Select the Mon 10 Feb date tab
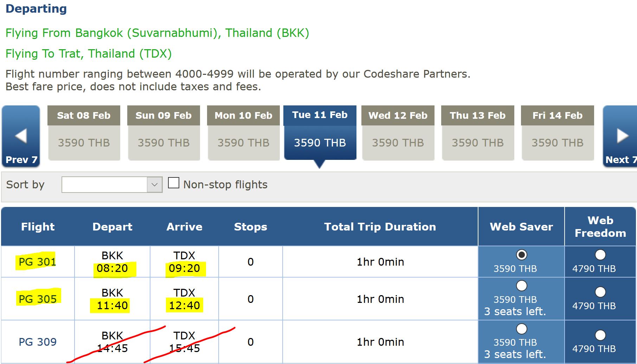637x364 pixels. point(243,133)
